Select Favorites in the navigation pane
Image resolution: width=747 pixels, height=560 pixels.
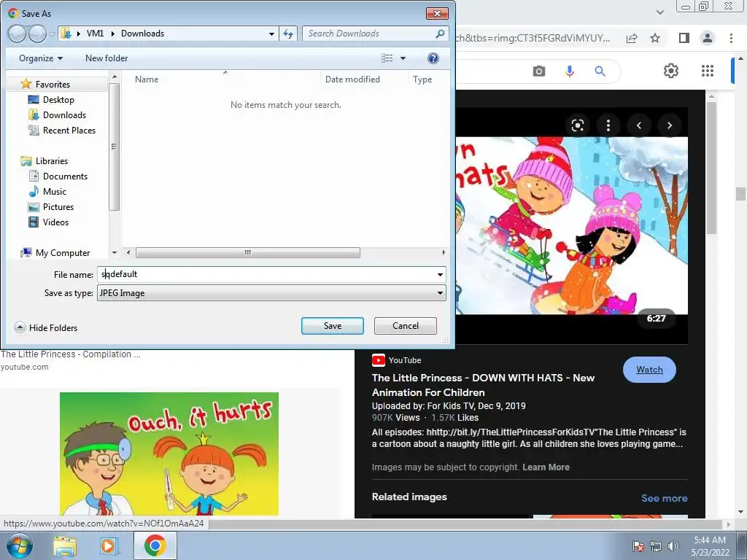pos(53,85)
